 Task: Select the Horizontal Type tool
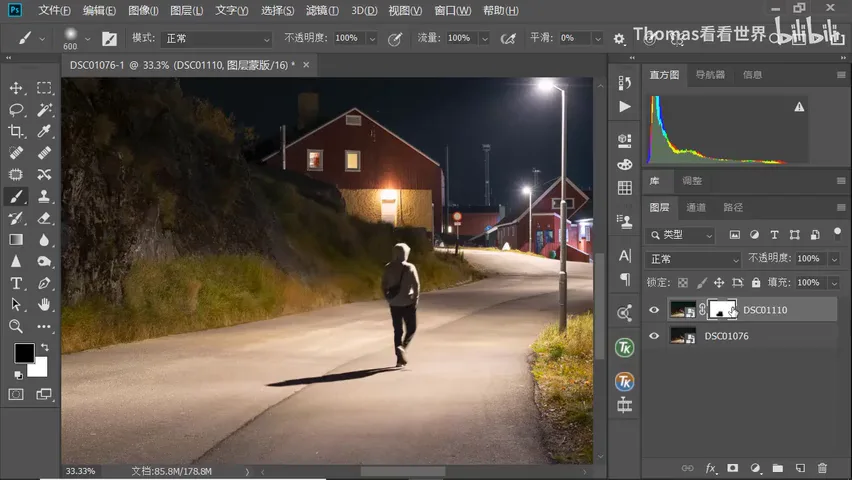click(16, 283)
